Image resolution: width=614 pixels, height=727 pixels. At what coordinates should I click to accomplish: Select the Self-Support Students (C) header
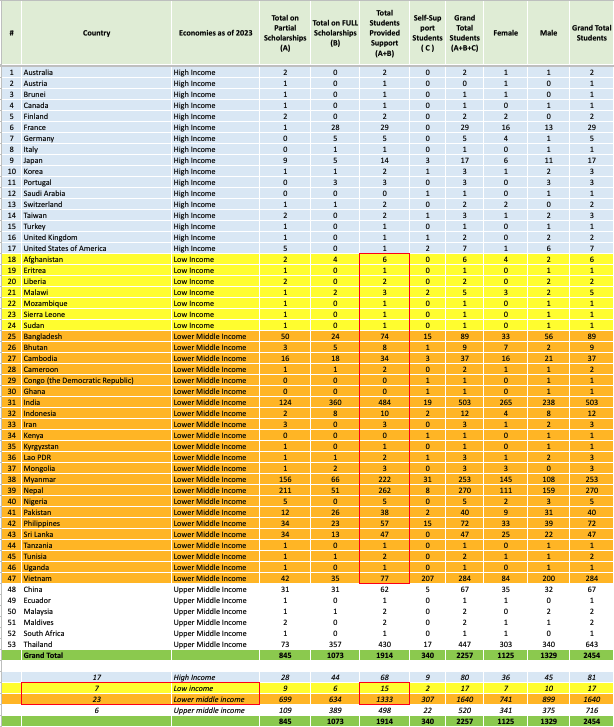[x=427, y=33]
